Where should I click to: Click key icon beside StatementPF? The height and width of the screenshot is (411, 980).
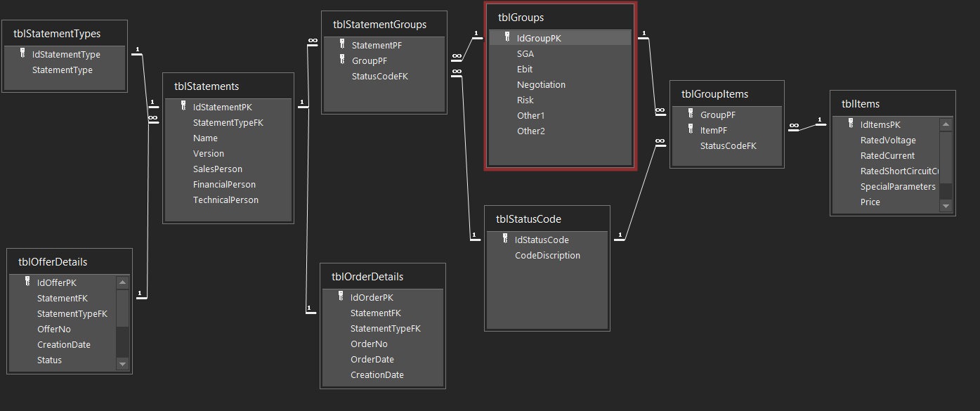[x=342, y=44]
